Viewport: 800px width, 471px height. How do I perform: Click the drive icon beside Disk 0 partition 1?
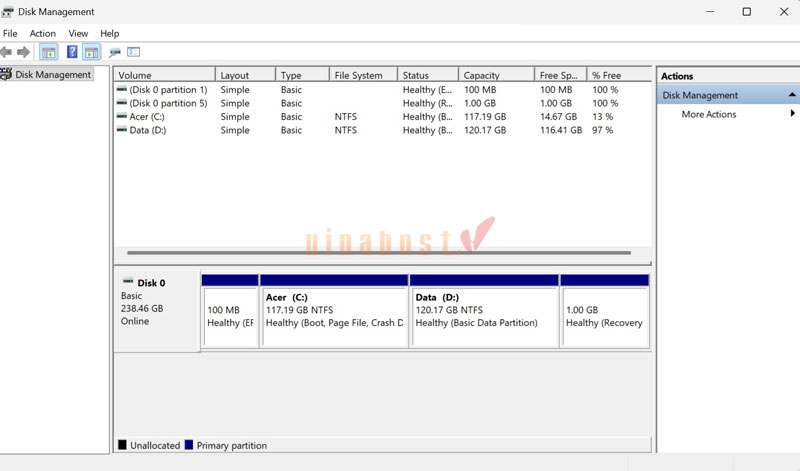(x=122, y=89)
